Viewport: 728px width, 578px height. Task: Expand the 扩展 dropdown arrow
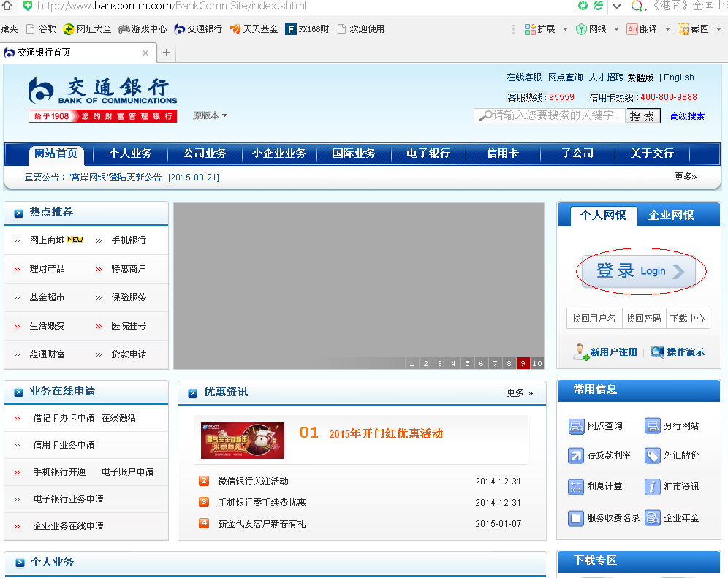(565, 29)
